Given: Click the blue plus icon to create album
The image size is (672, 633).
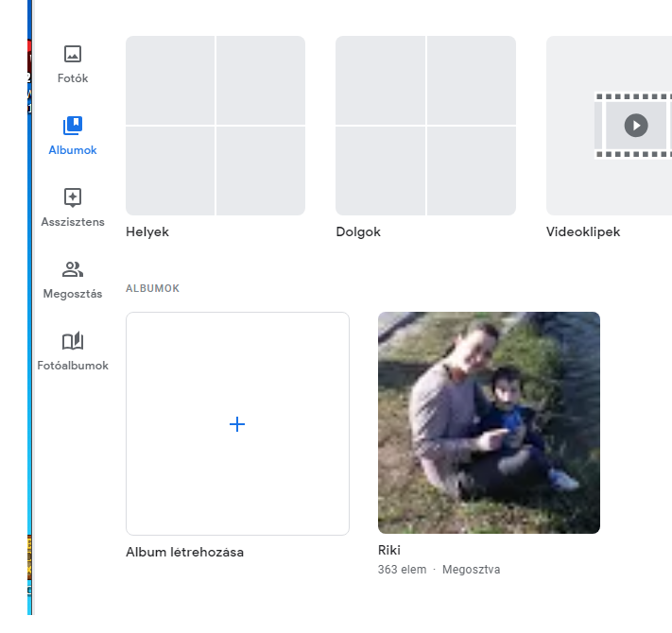Looking at the screenshot, I should pyautogui.click(x=237, y=424).
